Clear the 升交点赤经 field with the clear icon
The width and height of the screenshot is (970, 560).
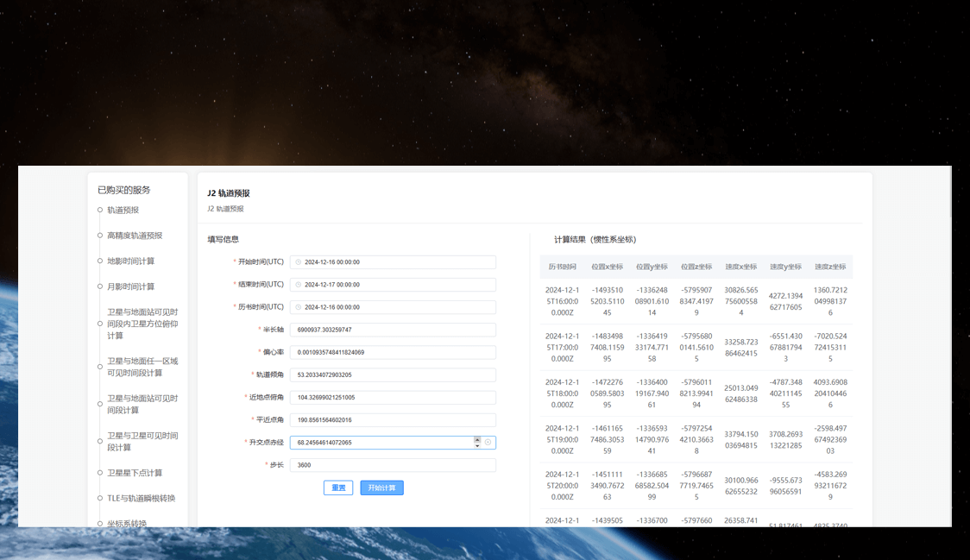488,443
